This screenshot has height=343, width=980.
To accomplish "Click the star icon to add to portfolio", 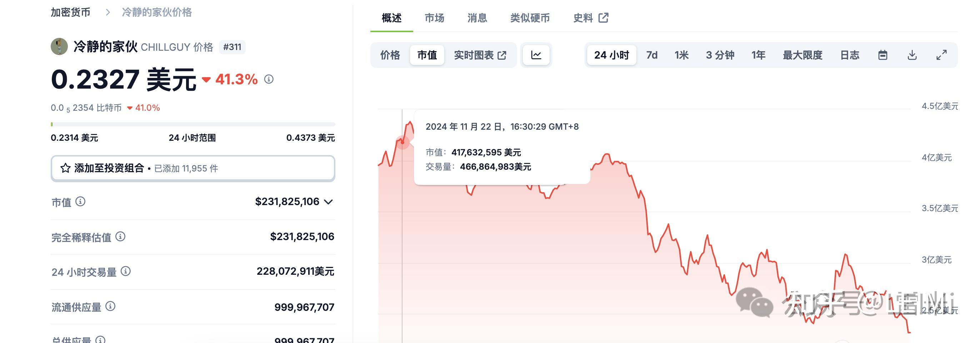I will point(65,168).
